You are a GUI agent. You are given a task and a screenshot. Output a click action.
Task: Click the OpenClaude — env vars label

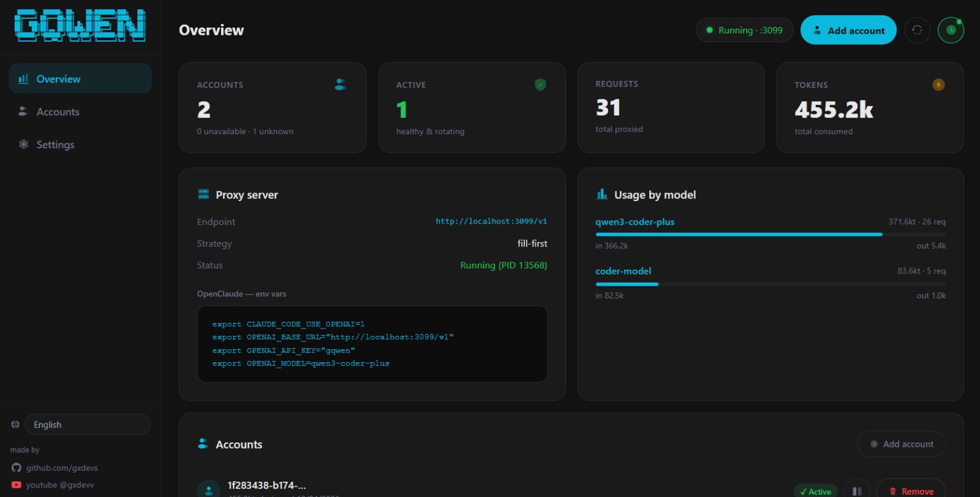pyautogui.click(x=241, y=294)
